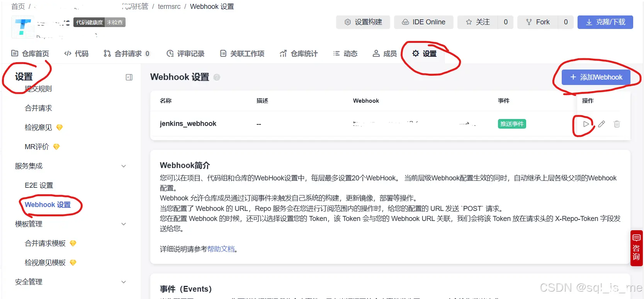
Task: Select the 设置 tab
Action: pyautogui.click(x=424, y=54)
